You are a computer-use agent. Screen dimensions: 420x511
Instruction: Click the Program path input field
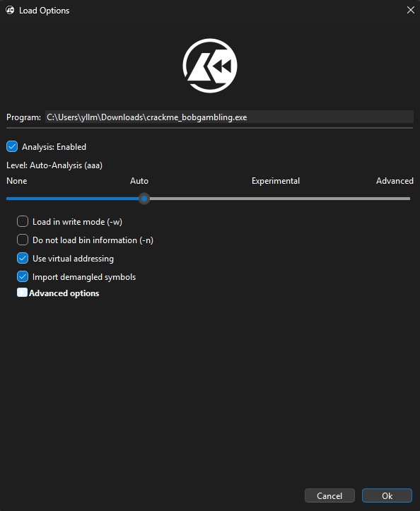tap(229, 117)
